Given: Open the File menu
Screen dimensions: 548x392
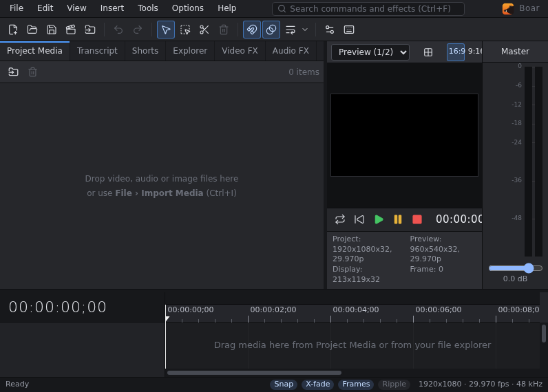Looking at the screenshot, I should click(17, 8).
